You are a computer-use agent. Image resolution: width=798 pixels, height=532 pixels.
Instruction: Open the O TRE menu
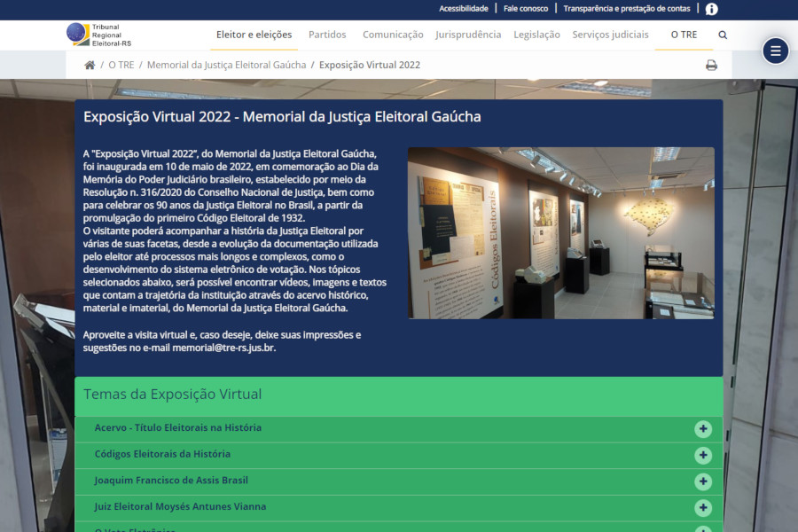pyautogui.click(x=684, y=35)
